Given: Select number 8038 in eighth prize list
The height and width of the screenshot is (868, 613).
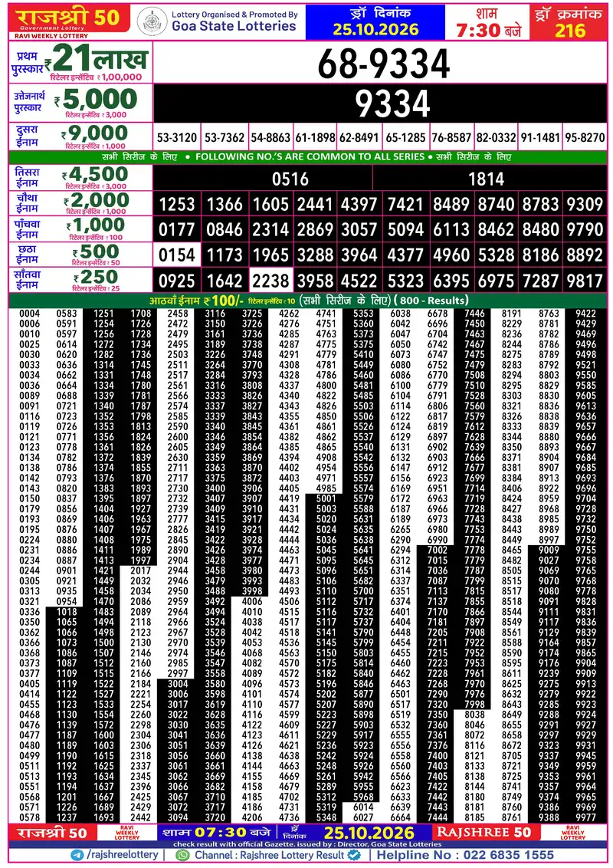Looking at the screenshot, I should click(474, 715).
